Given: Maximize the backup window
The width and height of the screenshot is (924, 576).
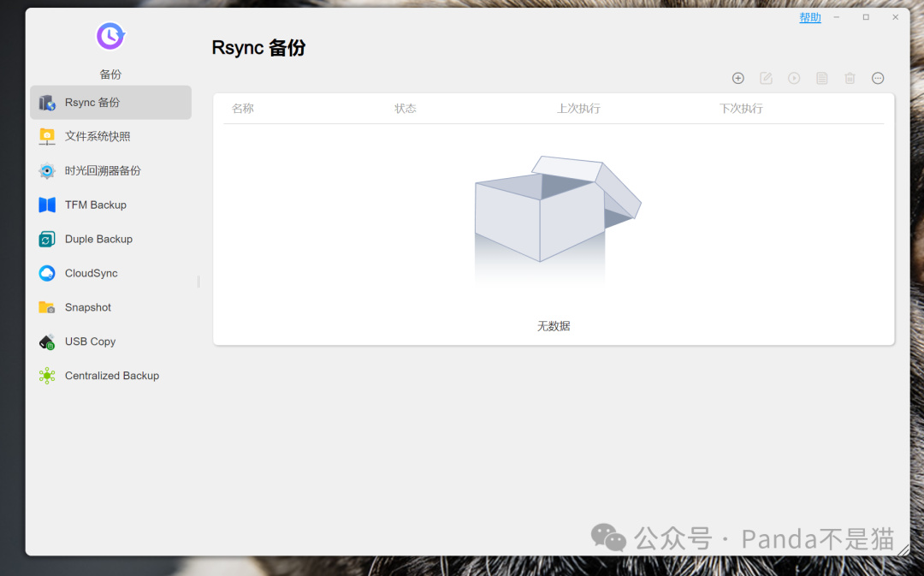Looking at the screenshot, I should coord(866,18).
